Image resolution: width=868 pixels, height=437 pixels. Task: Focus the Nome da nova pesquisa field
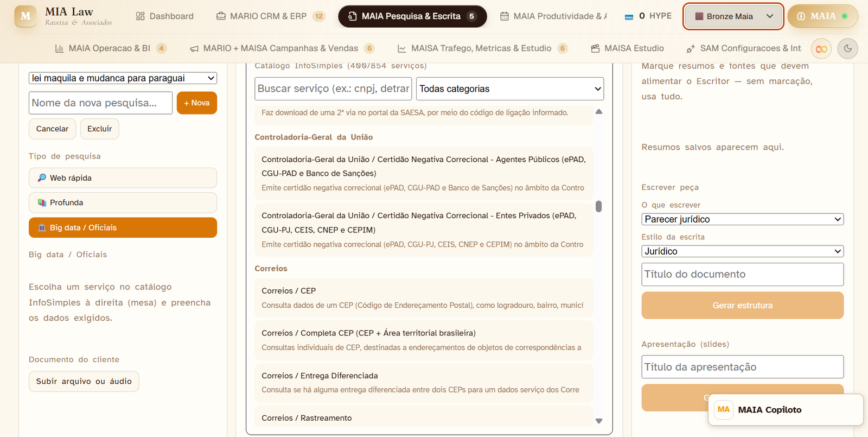[x=100, y=103]
